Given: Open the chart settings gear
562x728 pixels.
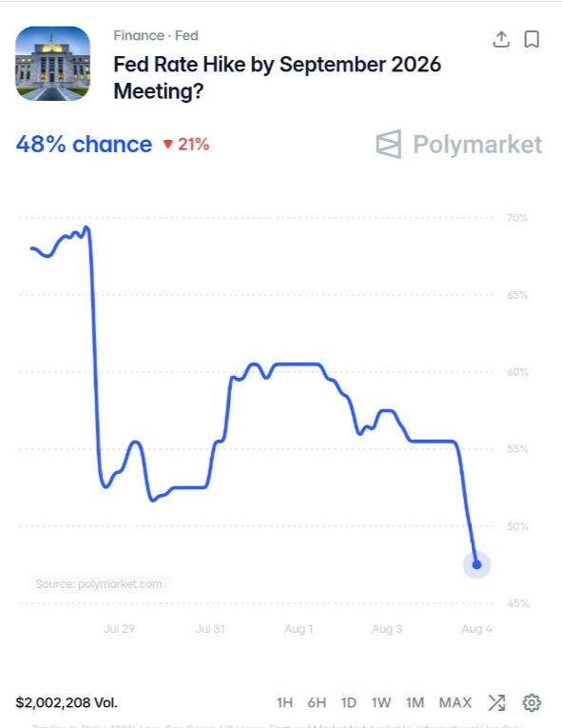Looking at the screenshot, I should (x=532, y=702).
